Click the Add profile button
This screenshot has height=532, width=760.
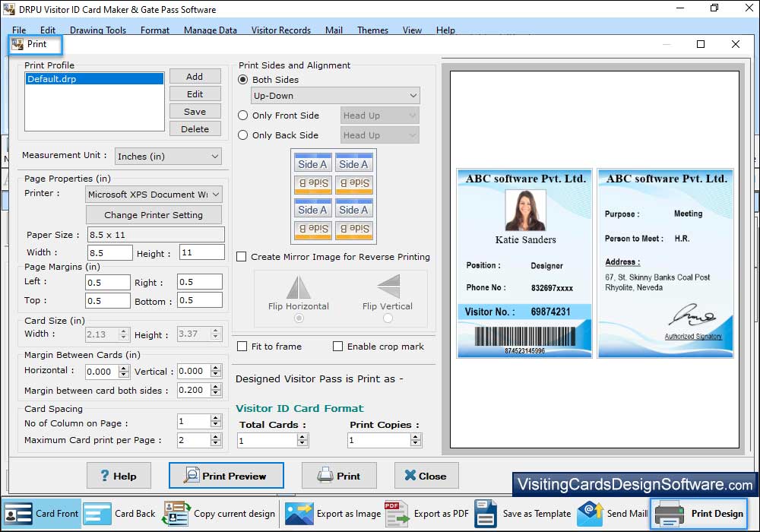click(x=195, y=77)
